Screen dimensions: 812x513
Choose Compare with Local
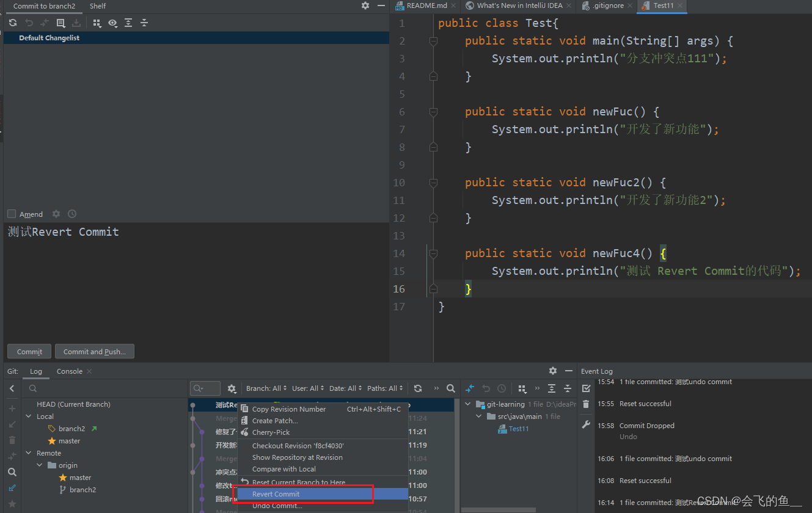tap(323, 469)
